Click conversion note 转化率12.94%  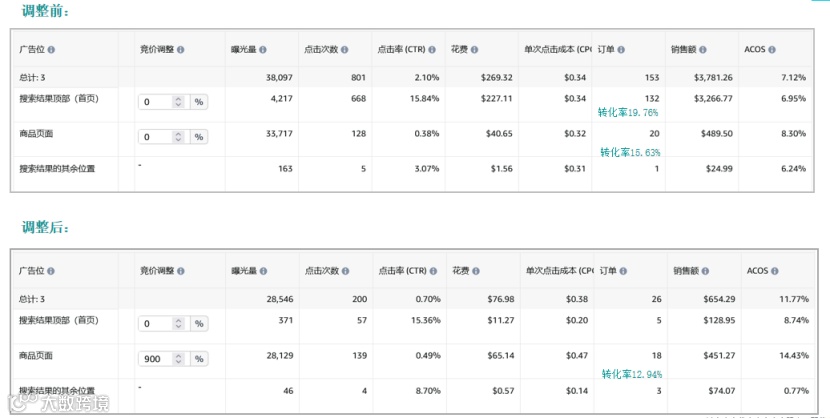[x=632, y=374]
